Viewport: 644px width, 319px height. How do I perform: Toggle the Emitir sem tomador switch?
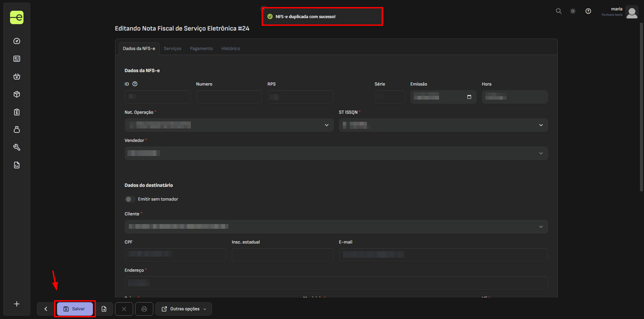130,199
